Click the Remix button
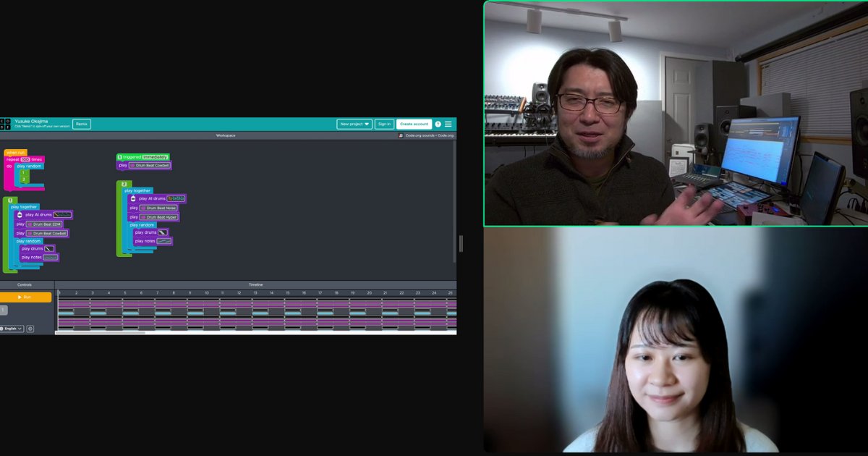Viewport: 868px width, 456px height. pyautogui.click(x=82, y=124)
